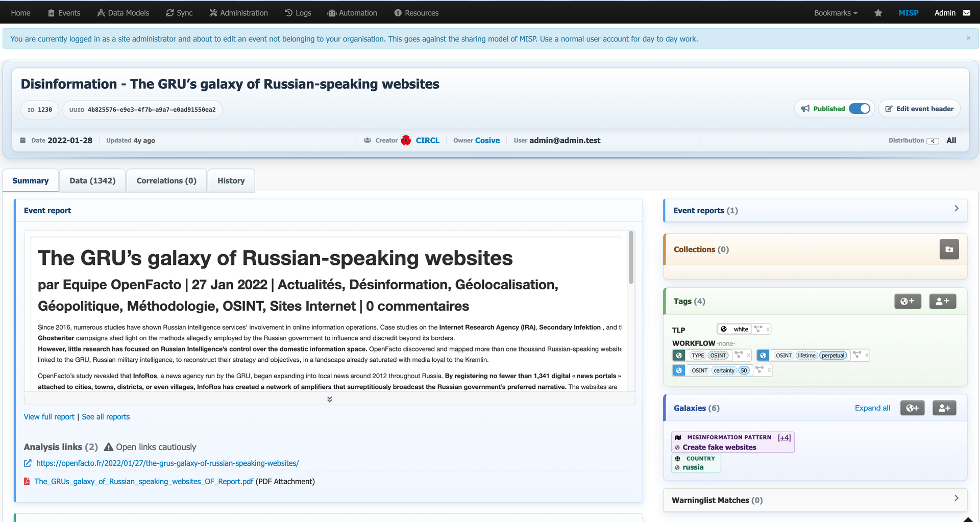Image resolution: width=980 pixels, height=522 pixels.
Task: Remove the OSINT lifetime perpetual tag
Action: point(867,356)
